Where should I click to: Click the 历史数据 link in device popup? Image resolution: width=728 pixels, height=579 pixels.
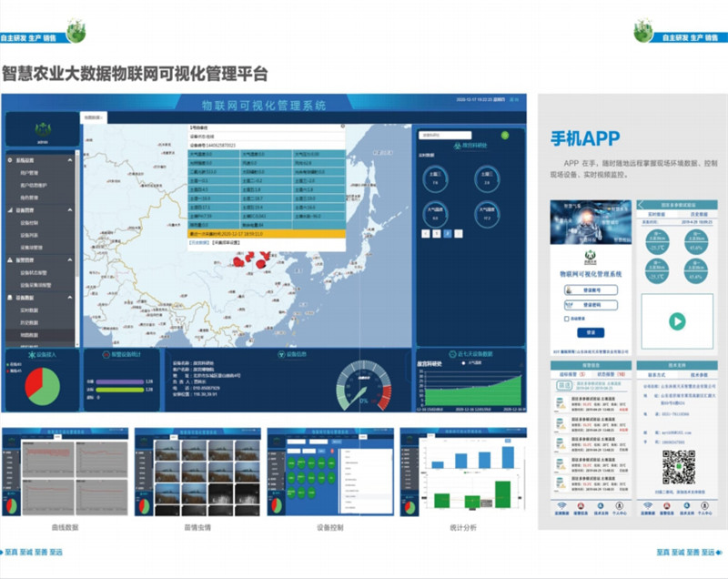tap(198, 244)
